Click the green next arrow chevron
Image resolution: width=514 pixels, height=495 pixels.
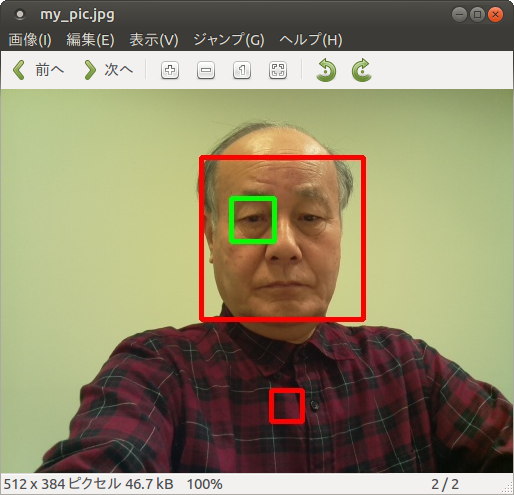pos(90,70)
